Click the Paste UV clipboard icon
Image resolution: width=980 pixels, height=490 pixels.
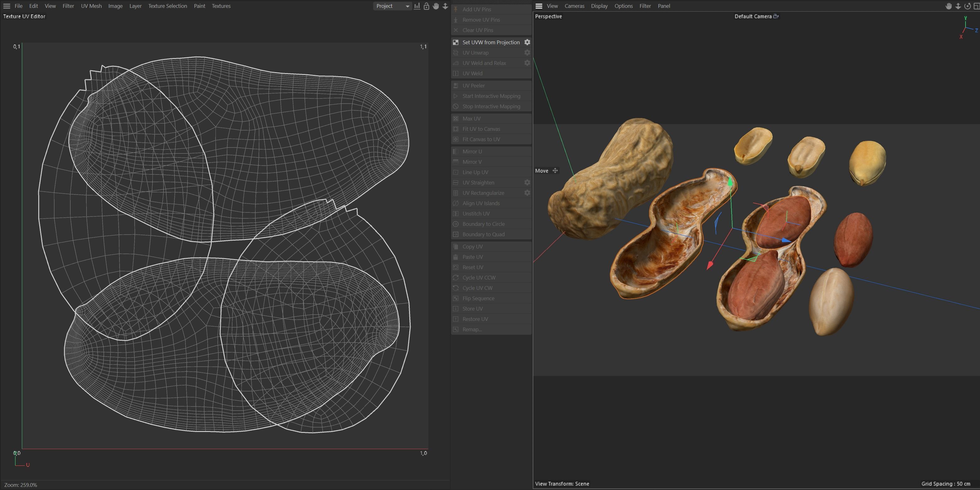pyautogui.click(x=456, y=257)
